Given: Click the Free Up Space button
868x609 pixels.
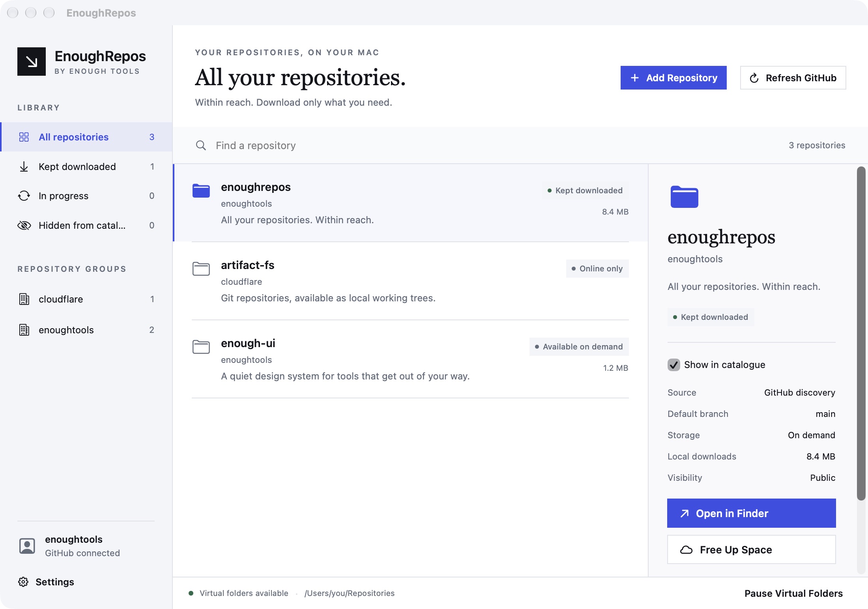Looking at the screenshot, I should (752, 549).
